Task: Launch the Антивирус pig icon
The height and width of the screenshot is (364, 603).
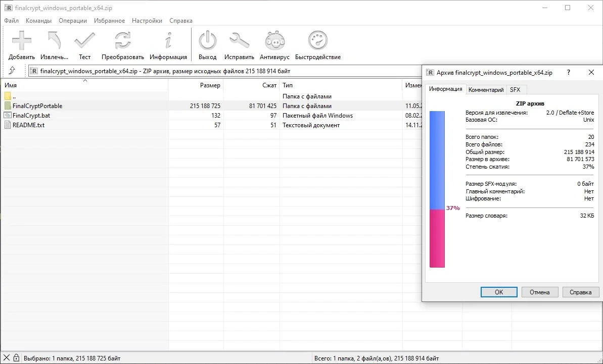Action: [274, 41]
